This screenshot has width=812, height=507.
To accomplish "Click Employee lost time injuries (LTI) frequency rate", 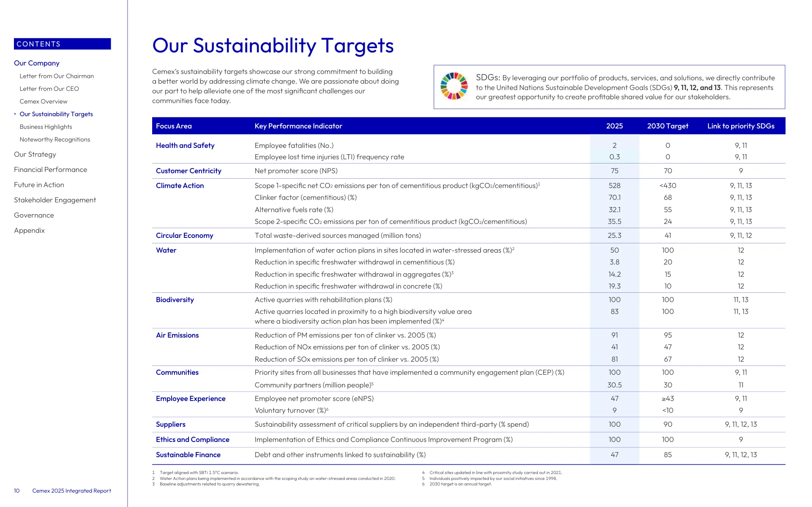I will click(x=329, y=157).
